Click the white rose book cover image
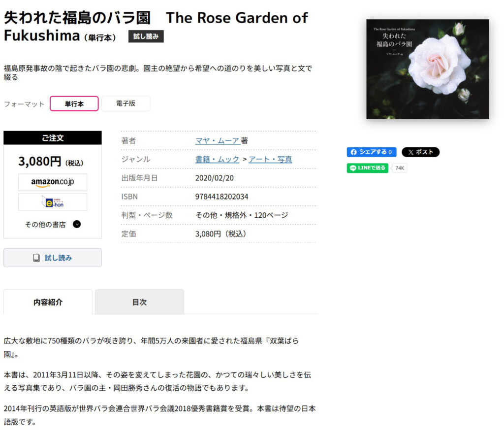The height and width of the screenshot is (436, 504). click(427, 69)
